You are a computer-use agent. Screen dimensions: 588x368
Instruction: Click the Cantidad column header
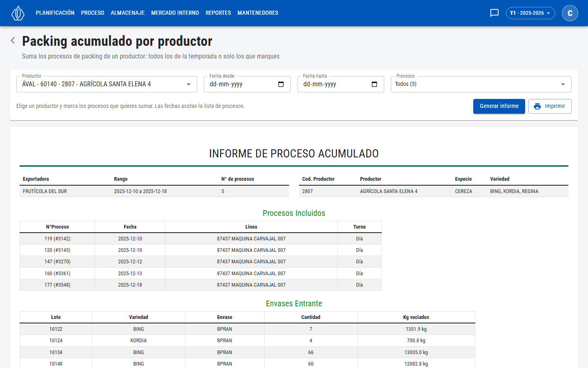[311, 317]
